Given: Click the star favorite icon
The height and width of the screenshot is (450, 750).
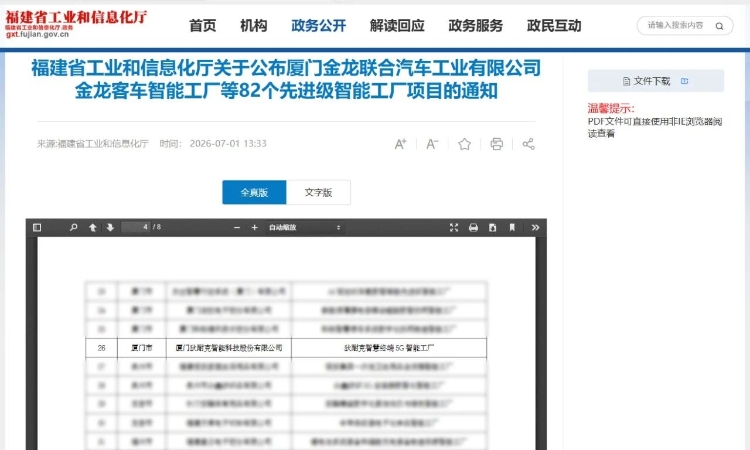Looking at the screenshot, I should (464, 144).
